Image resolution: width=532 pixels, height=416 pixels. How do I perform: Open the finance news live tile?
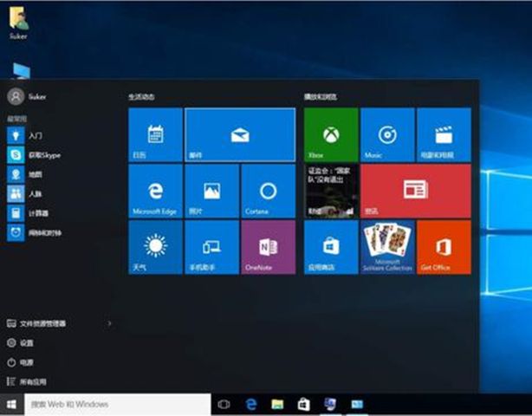pos(330,191)
